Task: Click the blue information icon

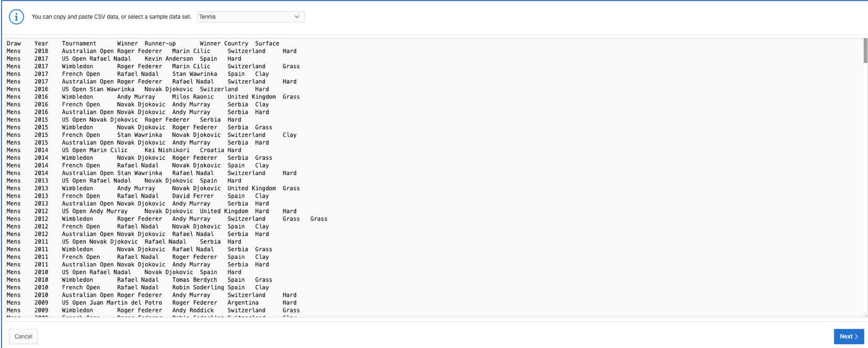Action: 16,17
